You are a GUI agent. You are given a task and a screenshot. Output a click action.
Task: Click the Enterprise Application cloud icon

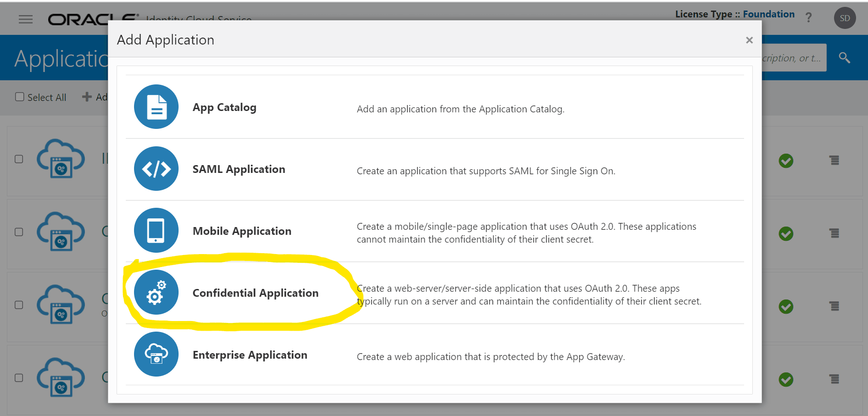click(156, 354)
